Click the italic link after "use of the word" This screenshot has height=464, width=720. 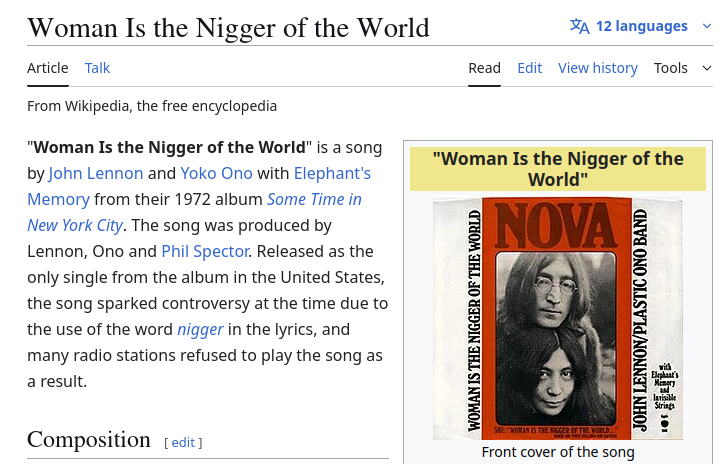pos(200,329)
